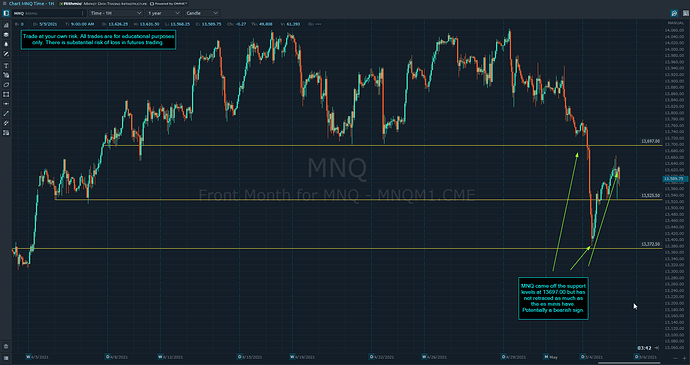Open the chart window hamburger menu

(x=4, y=4)
